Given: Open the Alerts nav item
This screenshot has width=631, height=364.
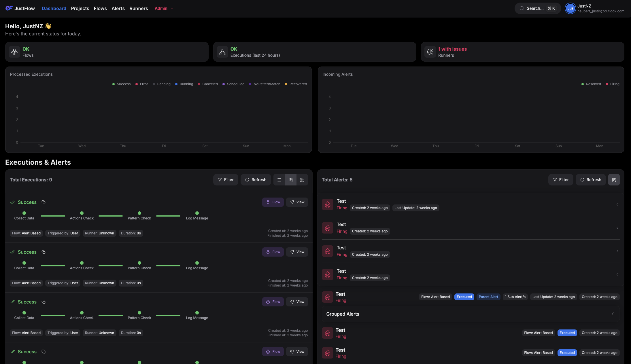Looking at the screenshot, I should (x=118, y=8).
